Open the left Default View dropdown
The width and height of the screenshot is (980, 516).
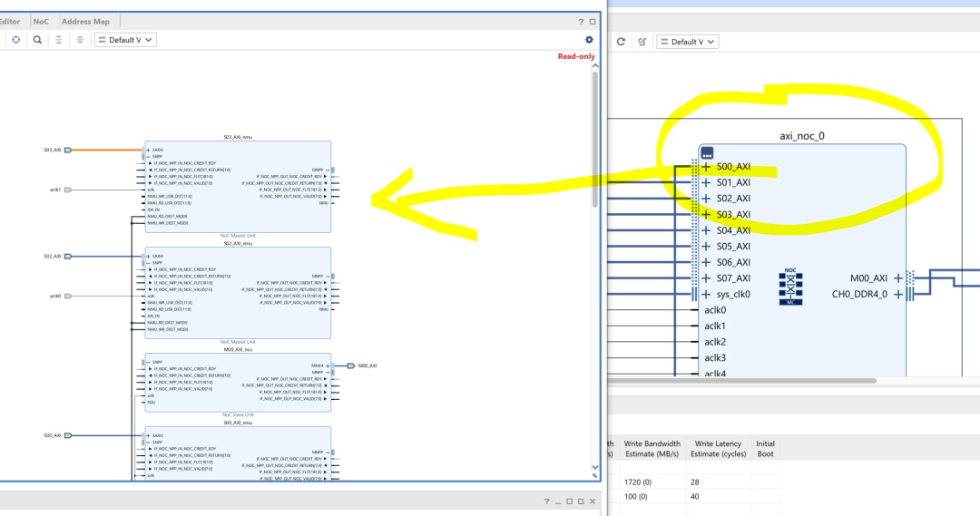pos(125,40)
